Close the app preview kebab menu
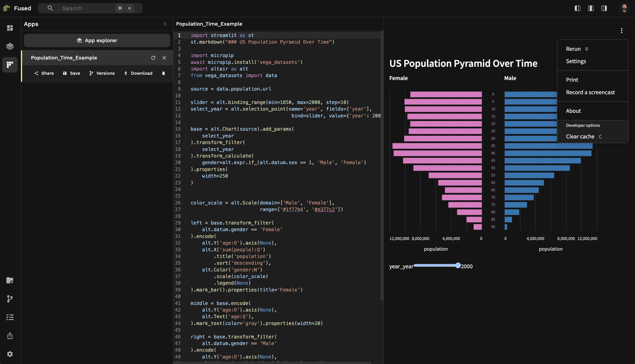The image size is (635, 364). click(622, 31)
